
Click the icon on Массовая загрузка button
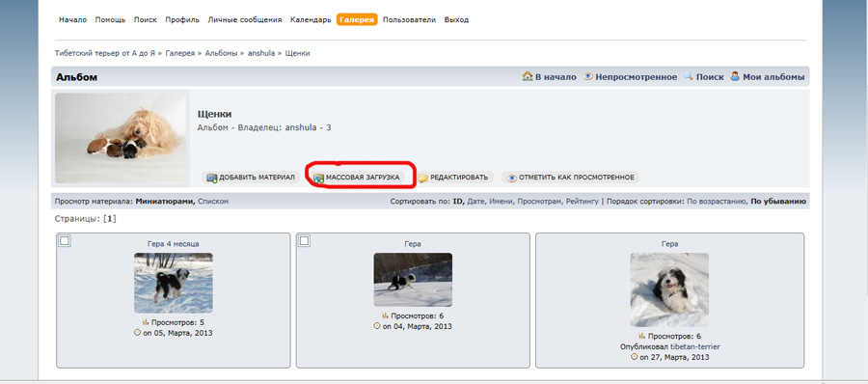(x=319, y=178)
